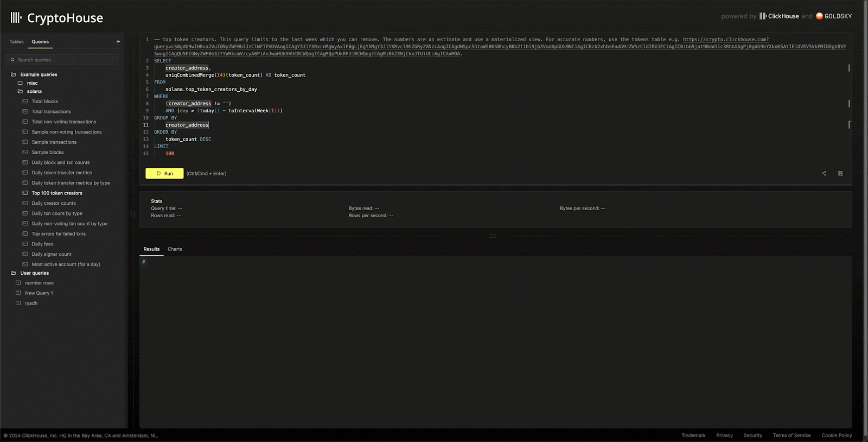Screen dimensions: 868x442
Task: Click the share query icon
Action: (824, 174)
